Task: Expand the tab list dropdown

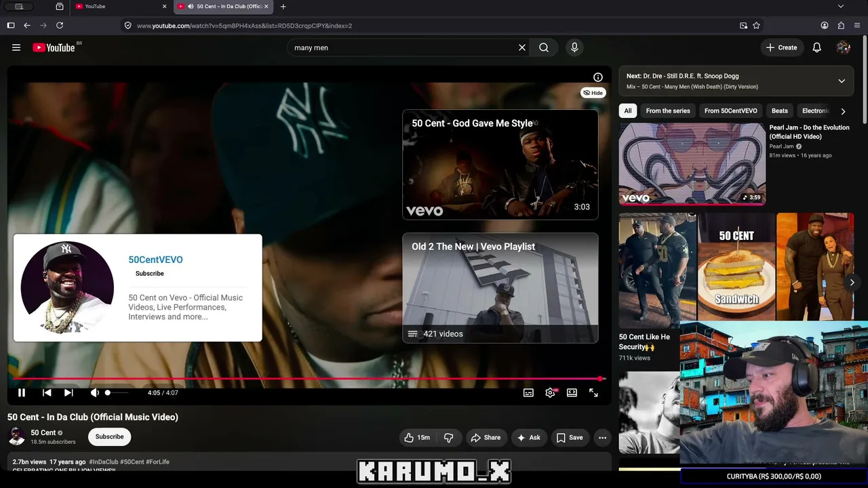Action: tap(841, 7)
